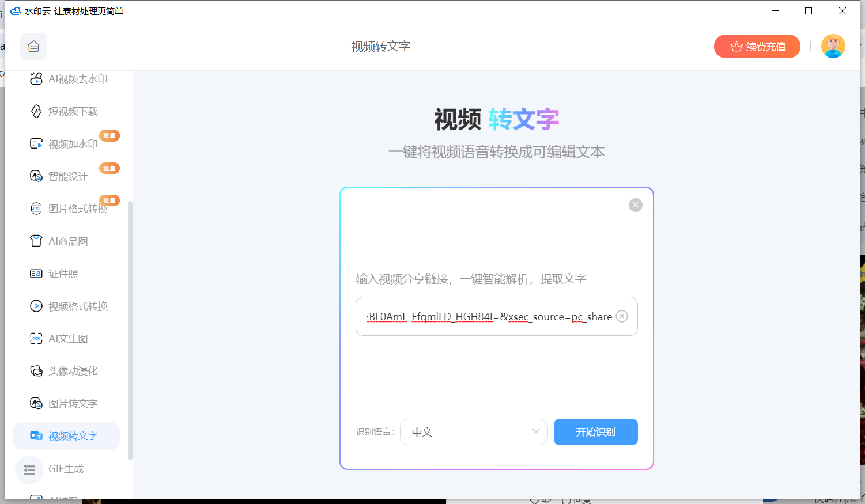Switch to 图片转文字 image-to-text
Viewport: 865px width, 504px height.
tap(65, 404)
